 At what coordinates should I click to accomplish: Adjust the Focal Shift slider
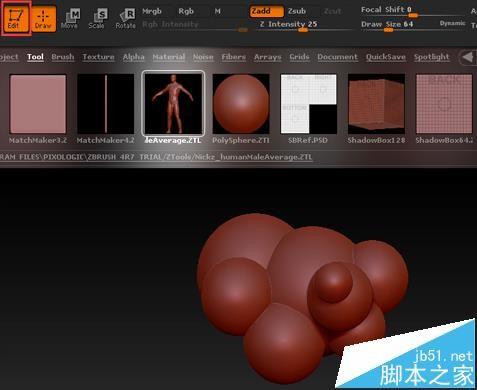tap(413, 11)
